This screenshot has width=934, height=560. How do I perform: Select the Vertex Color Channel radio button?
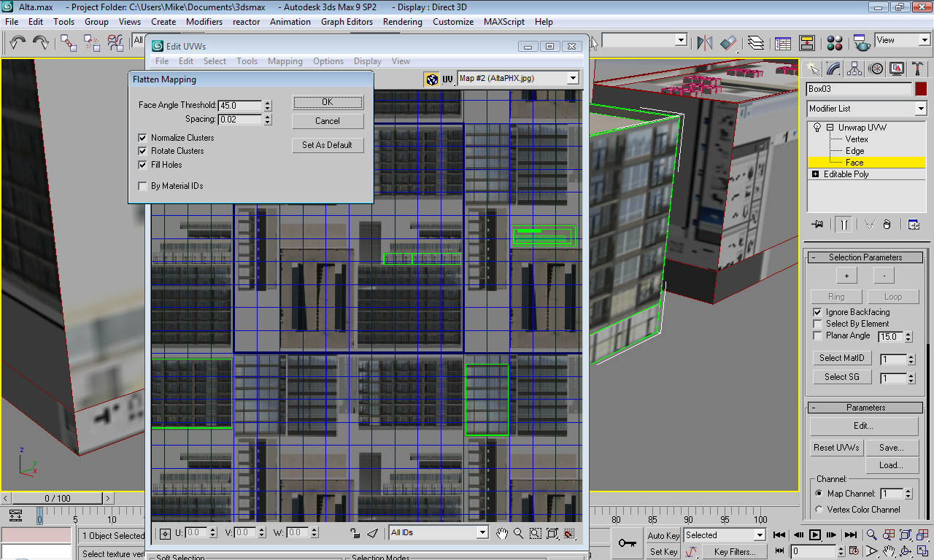pos(819,510)
